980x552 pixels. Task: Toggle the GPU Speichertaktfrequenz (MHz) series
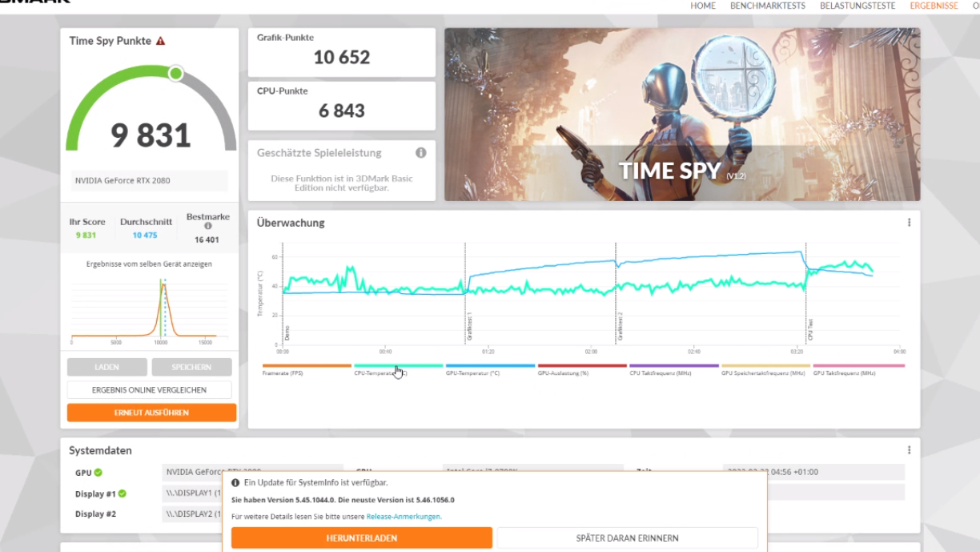[x=765, y=369]
